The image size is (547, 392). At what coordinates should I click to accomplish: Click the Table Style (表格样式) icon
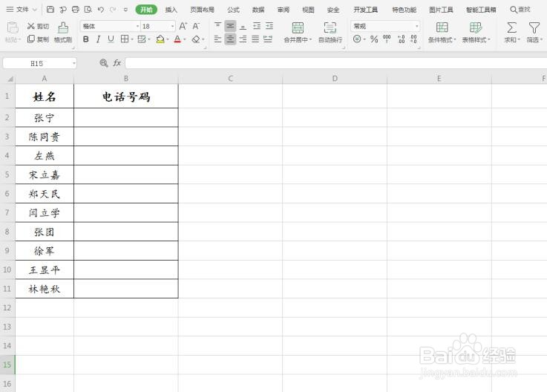tap(476, 27)
